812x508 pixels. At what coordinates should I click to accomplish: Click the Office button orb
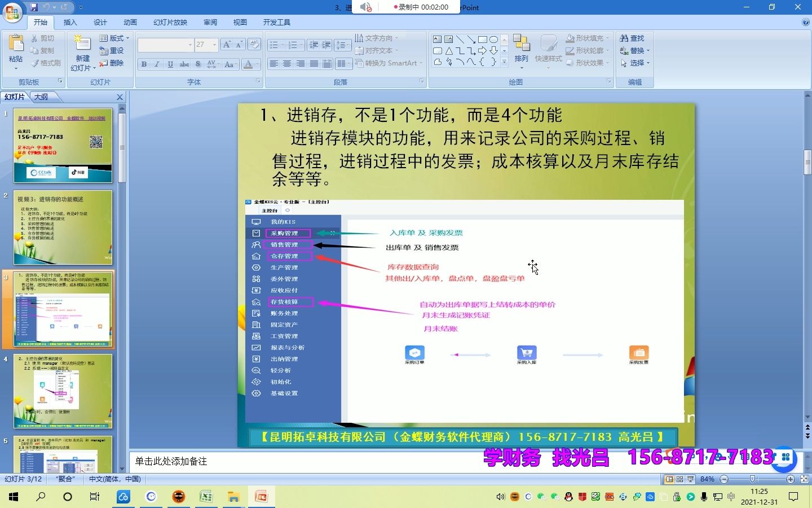tap(12, 11)
